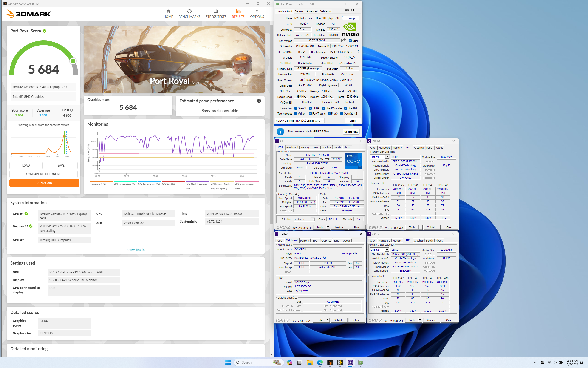Click the 3DMark results vertical scrollbar

click(272, 124)
